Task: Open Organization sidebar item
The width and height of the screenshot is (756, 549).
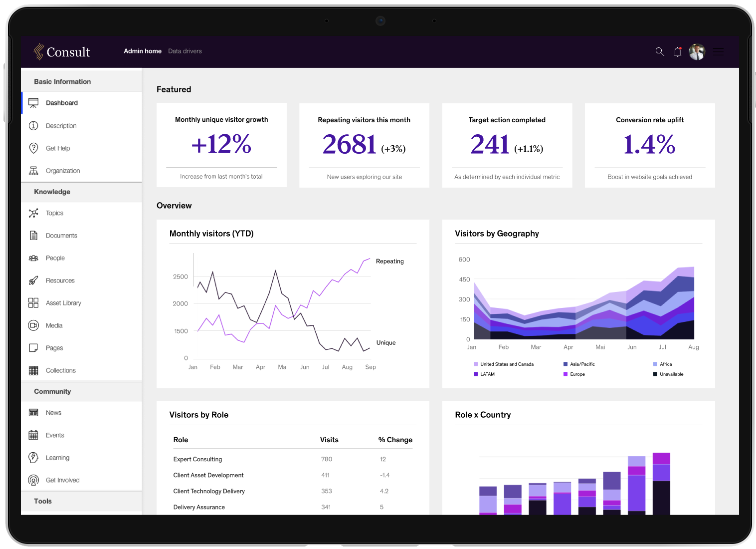Action: 81,171
